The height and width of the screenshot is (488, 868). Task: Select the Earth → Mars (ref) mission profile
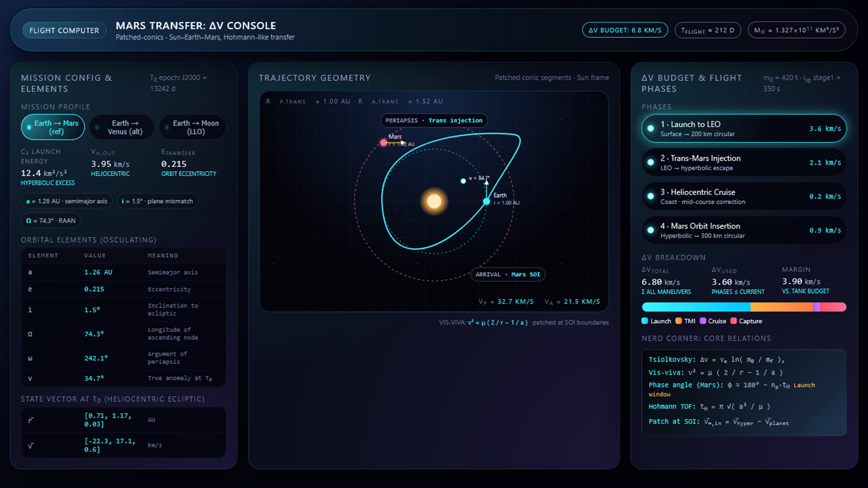(52, 127)
